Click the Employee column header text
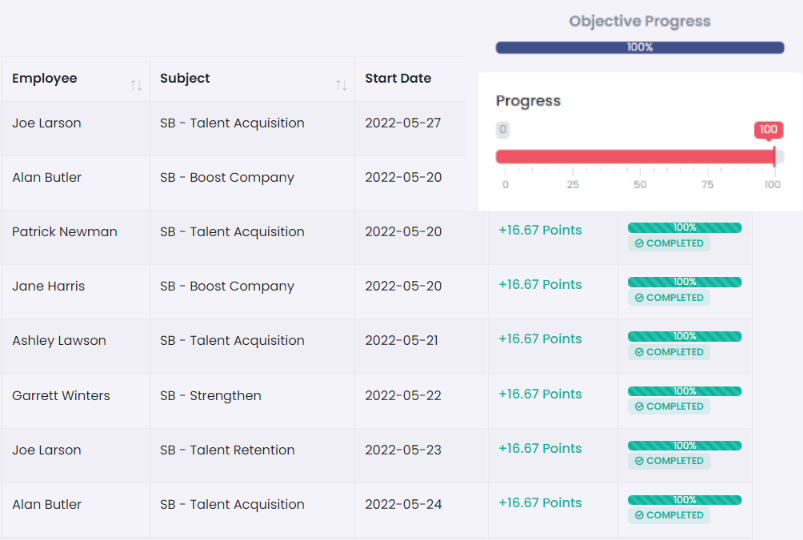 click(x=44, y=78)
